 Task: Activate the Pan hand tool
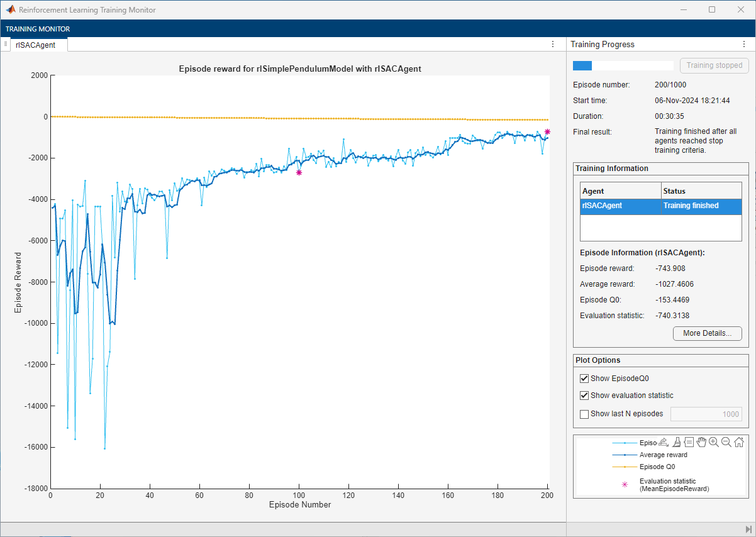701,442
